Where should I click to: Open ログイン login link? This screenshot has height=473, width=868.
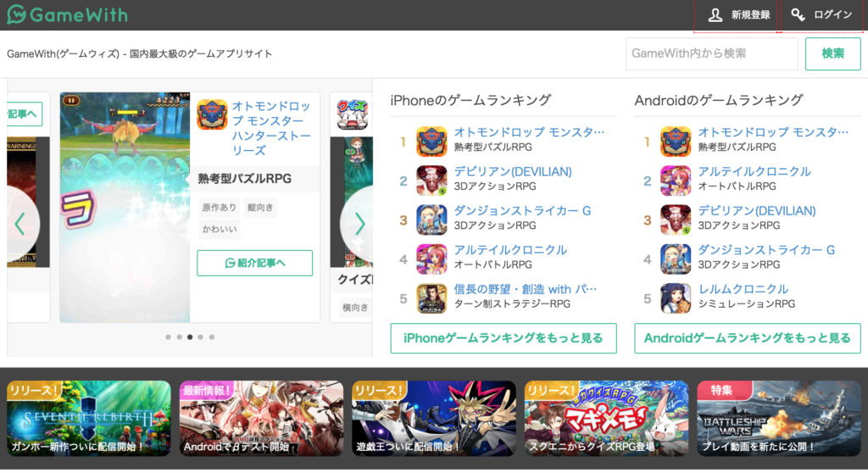821,15
